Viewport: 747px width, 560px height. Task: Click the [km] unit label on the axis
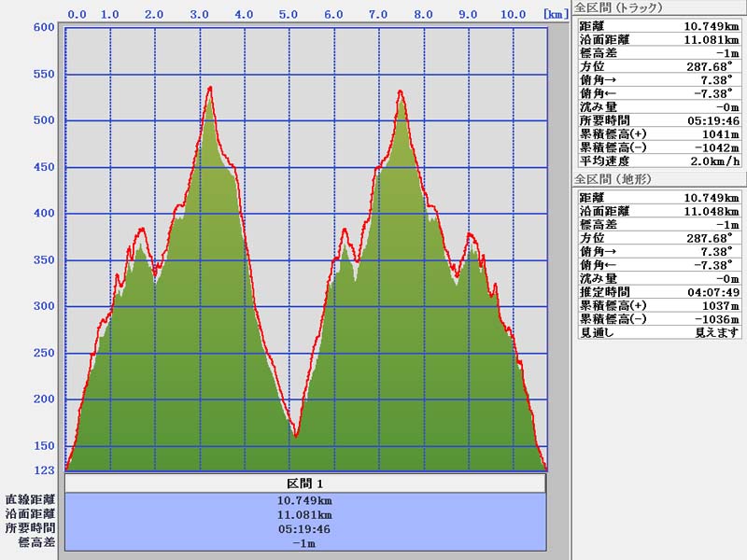click(x=554, y=15)
